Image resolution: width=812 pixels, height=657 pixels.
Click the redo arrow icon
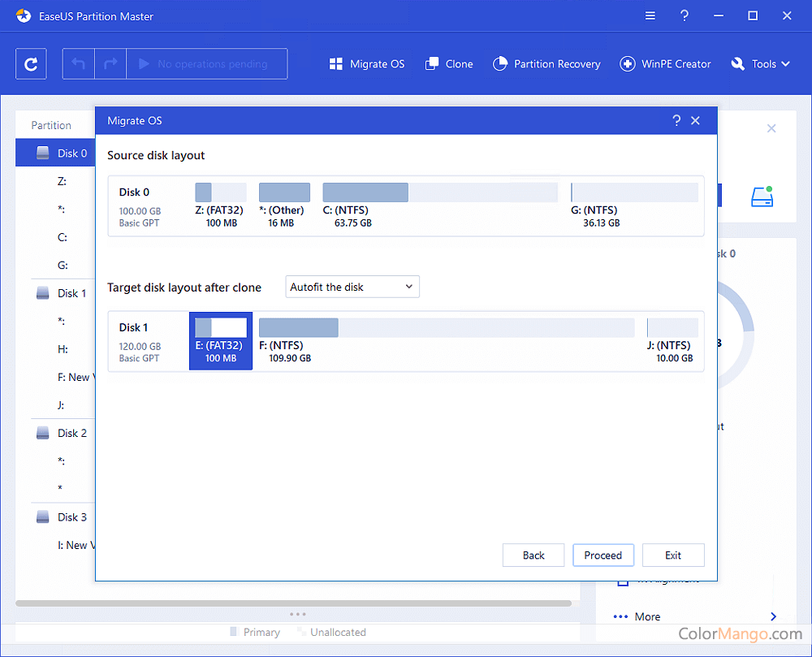click(x=111, y=64)
